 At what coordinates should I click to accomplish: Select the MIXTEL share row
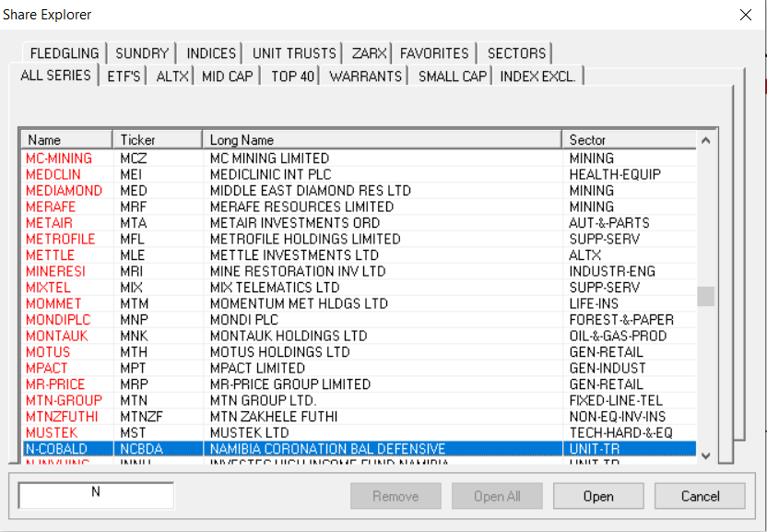click(360, 288)
